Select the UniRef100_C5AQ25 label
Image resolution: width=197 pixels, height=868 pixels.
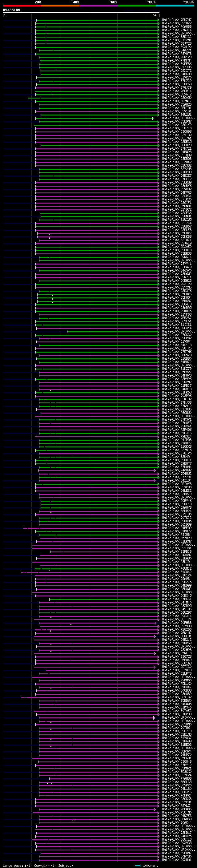(x=177, y=104)
